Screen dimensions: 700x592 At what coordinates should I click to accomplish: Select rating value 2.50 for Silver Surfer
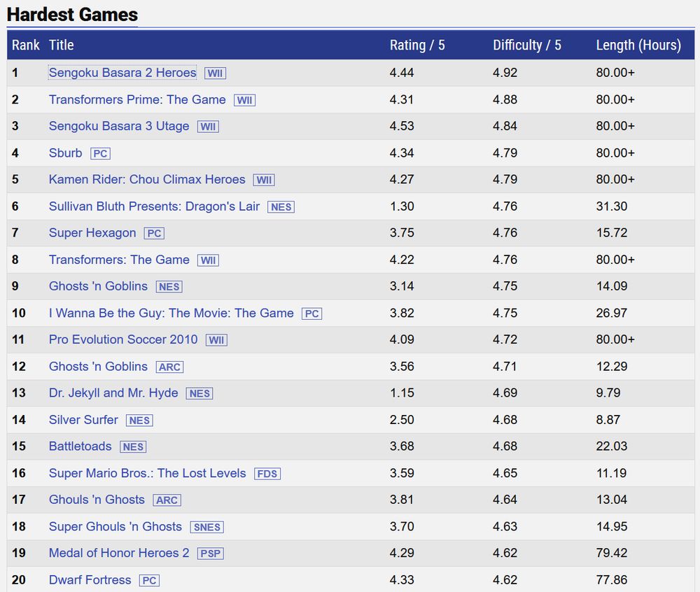pyautogui.click(x=402, y=420)
